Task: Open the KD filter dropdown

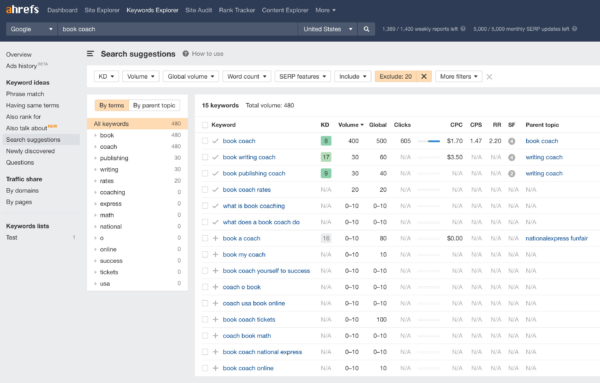Action: tap(106, 77)
